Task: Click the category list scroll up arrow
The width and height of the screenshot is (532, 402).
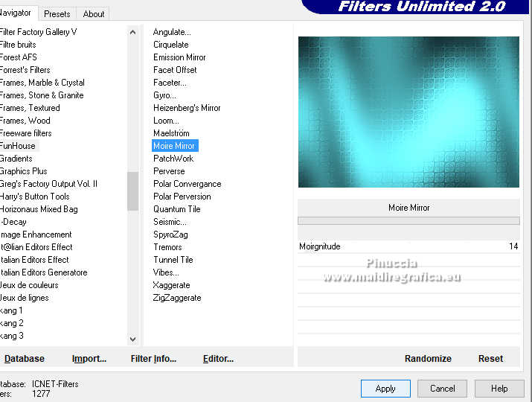Action: [132, 32]
